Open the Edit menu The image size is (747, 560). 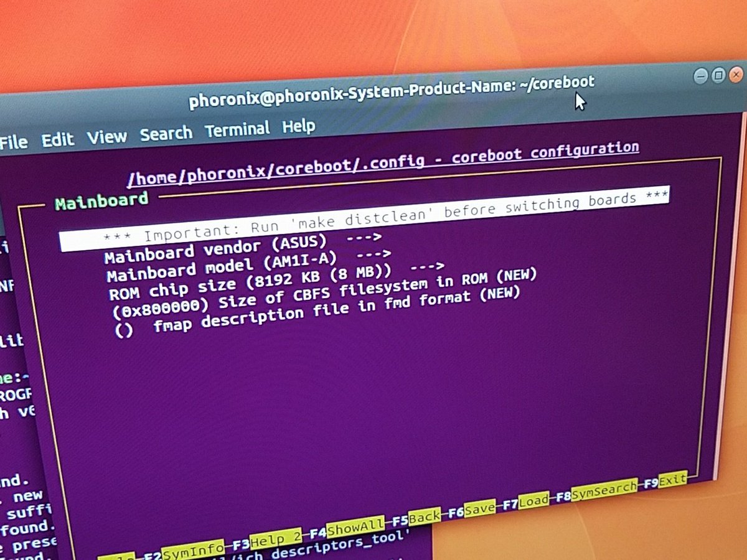[57, 140]
